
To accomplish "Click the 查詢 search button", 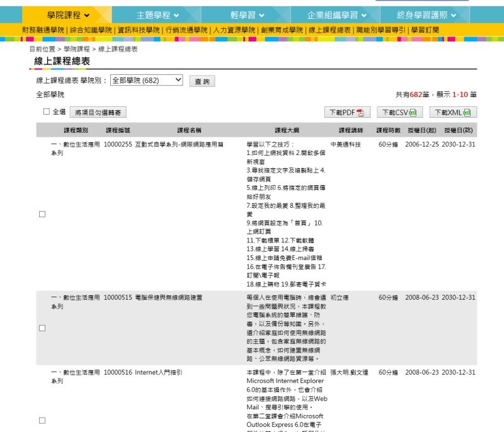I will [202, 81].
